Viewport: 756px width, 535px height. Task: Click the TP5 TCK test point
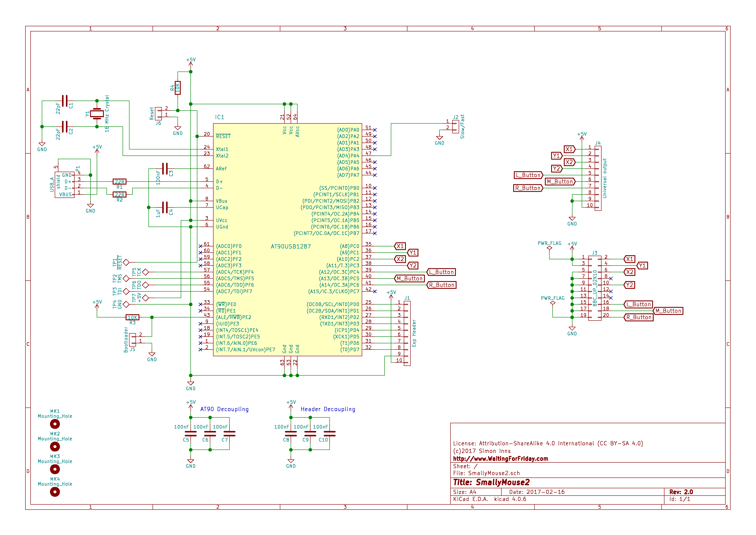(145, 272)
